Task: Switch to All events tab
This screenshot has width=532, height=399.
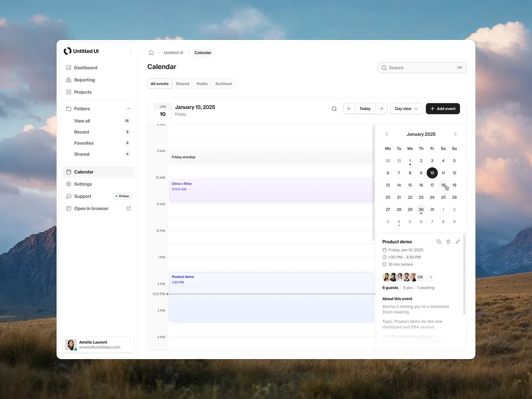Action: pyautogui.click(x=160, y=84)
